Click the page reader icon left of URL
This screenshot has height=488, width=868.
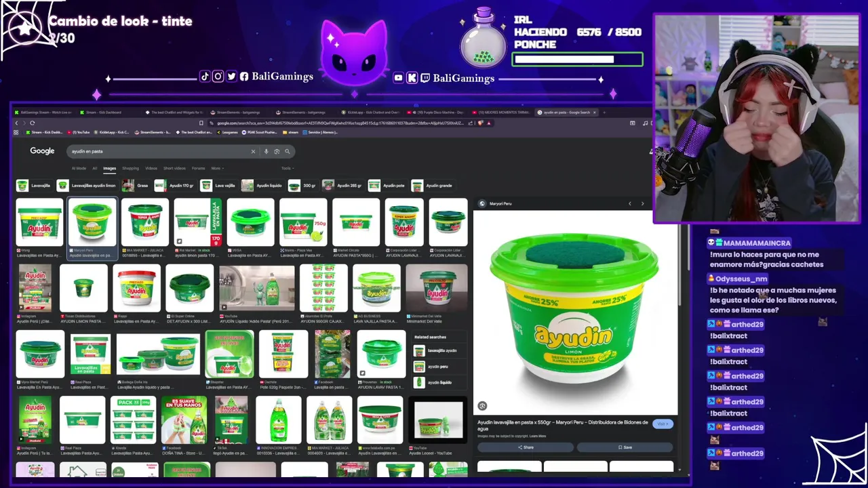pyautogui.click(x=201, y=123)
